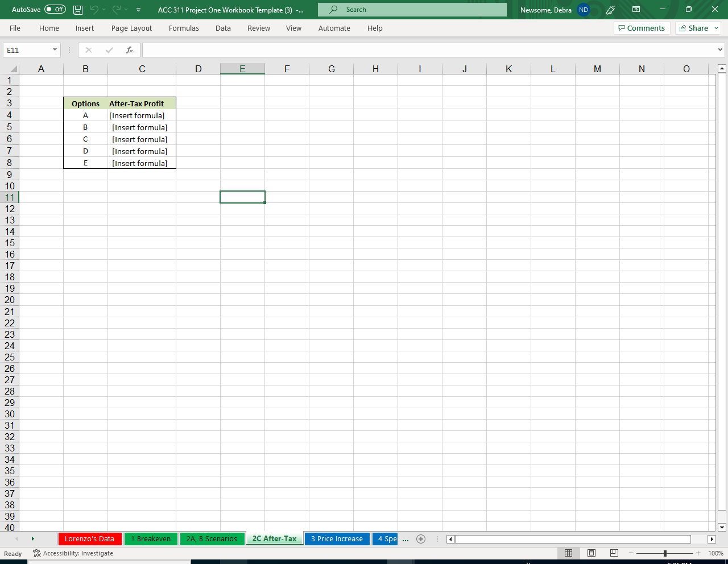Expand the formula bar chevron
728x564 pixels.
coord(721,50)
